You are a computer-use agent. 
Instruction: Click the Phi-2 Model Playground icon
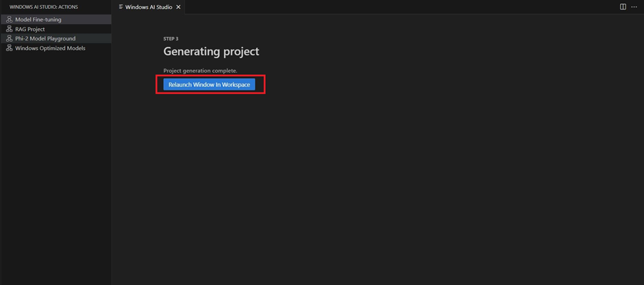click(x=9, y=38)
